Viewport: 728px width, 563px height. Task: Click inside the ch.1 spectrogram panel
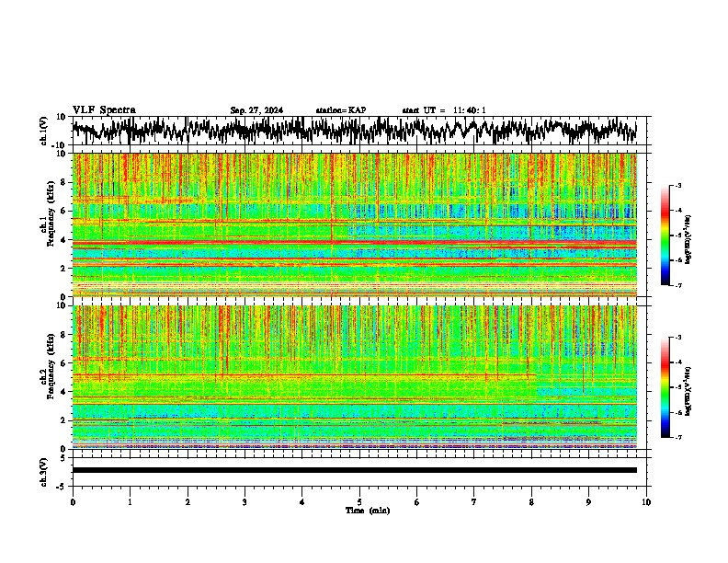pyautogui.click(x=355, y=224)
